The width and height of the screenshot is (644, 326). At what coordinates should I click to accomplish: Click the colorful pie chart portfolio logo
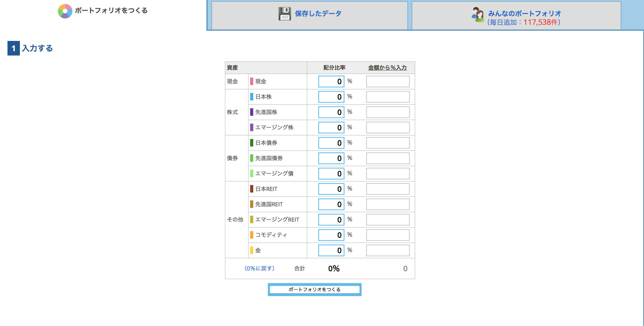point(65,11)
